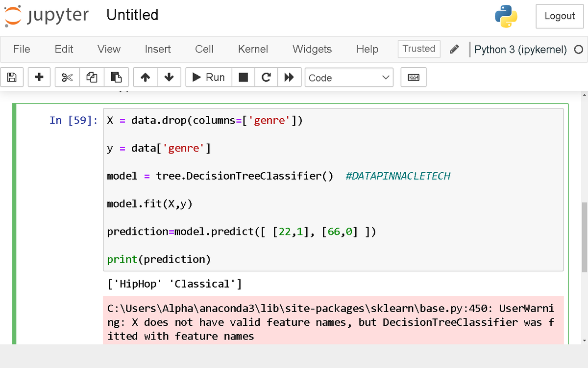The width and height of the screenshot is (588, 368).
Task: Open the Kernel menu
Action: (253, 49)
